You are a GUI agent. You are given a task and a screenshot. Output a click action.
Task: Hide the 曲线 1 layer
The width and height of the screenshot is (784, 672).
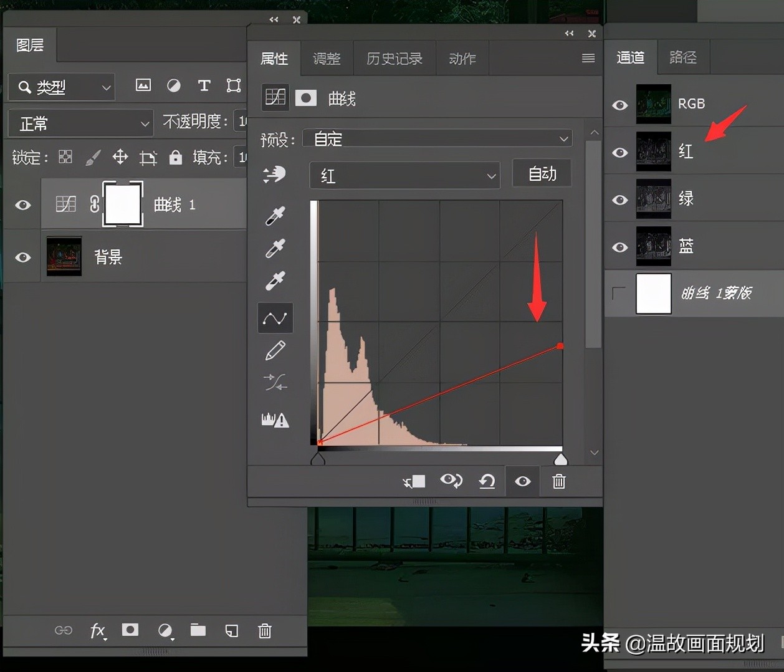pos(23,204)
